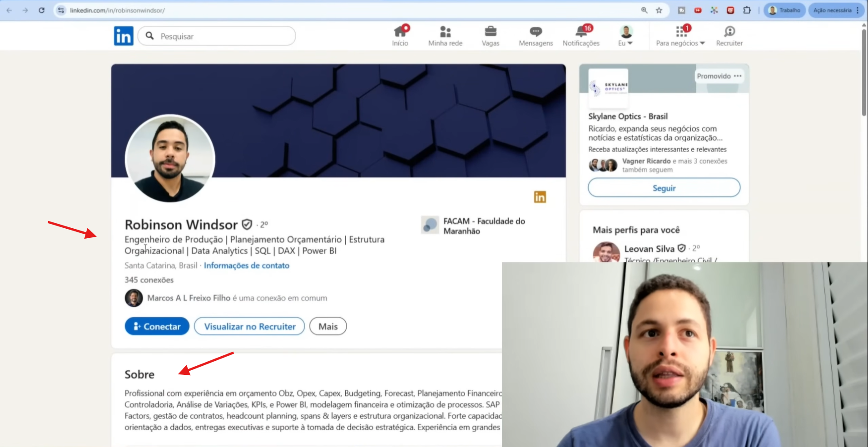
Task: Click Leovan Silva's profile photo
Action: [606, 252]
